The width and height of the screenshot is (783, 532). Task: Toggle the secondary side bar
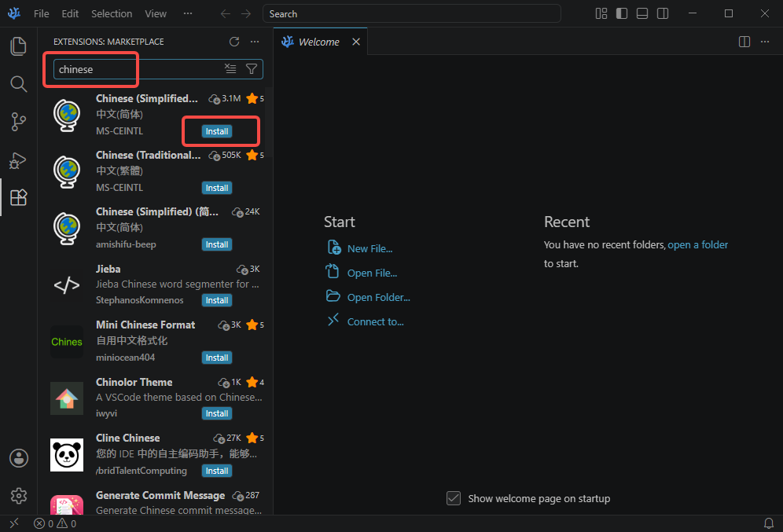(663, 13)
